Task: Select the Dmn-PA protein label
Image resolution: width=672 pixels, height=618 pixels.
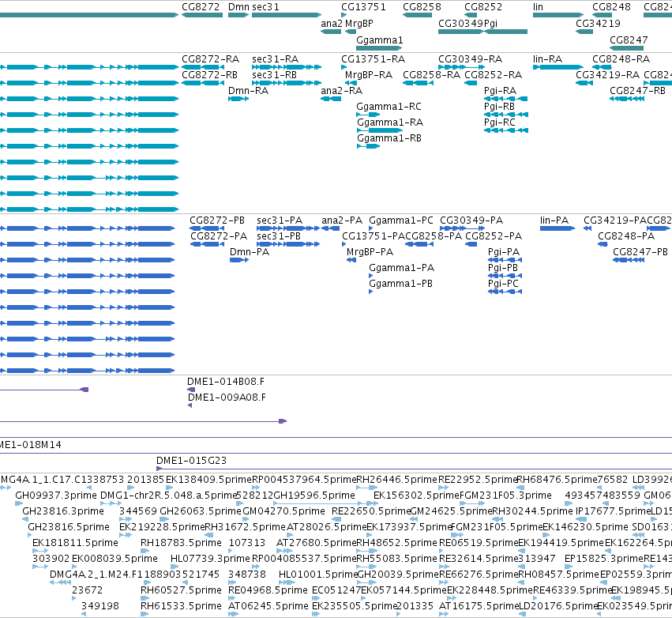Action: [x=250, y=252]
